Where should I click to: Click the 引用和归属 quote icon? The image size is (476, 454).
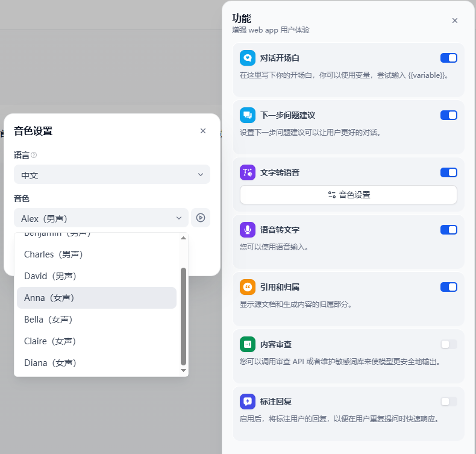[x=248, y=287]
